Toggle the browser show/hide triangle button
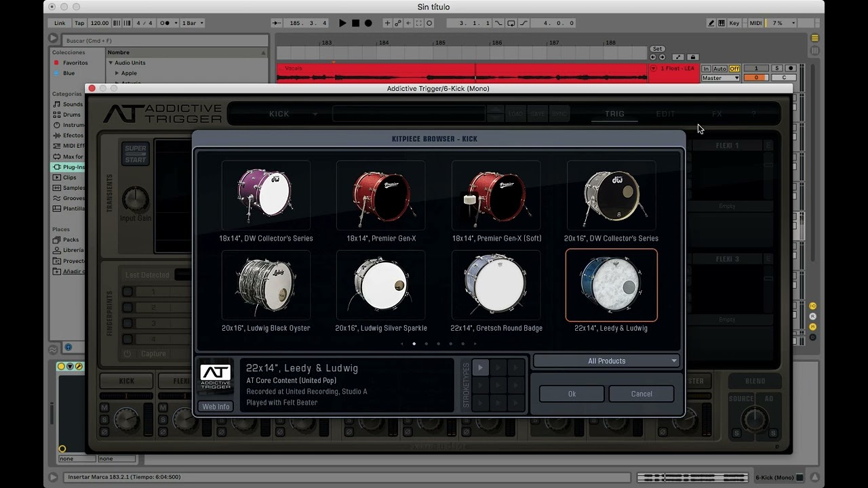 point(54,39)
